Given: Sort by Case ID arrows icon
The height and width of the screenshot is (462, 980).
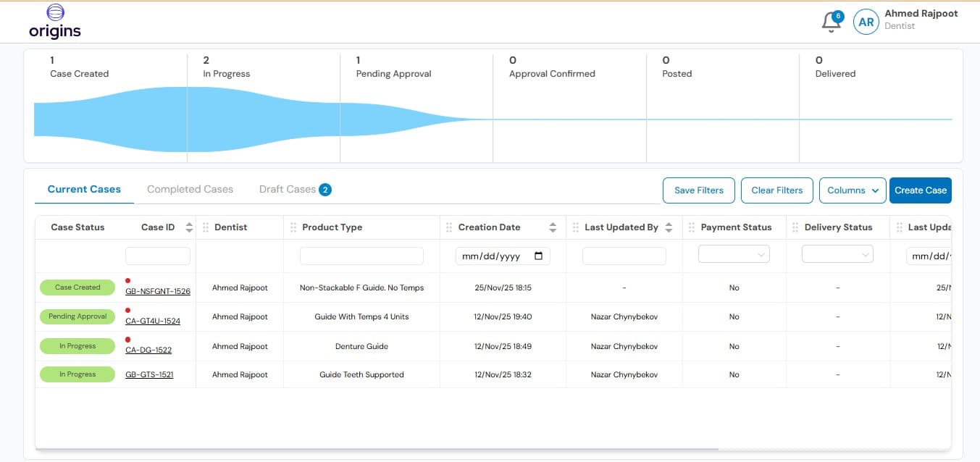Looking at the screenshot, I should (189, 227).
